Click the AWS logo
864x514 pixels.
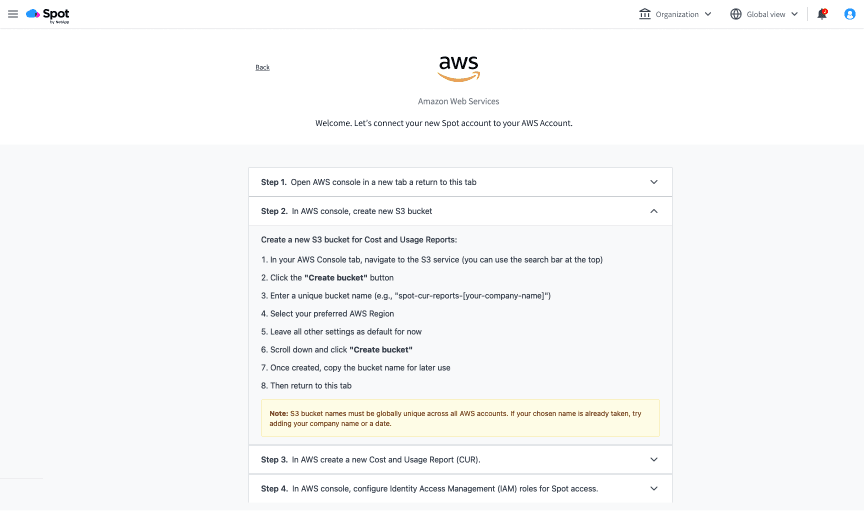tap(458, 69)
